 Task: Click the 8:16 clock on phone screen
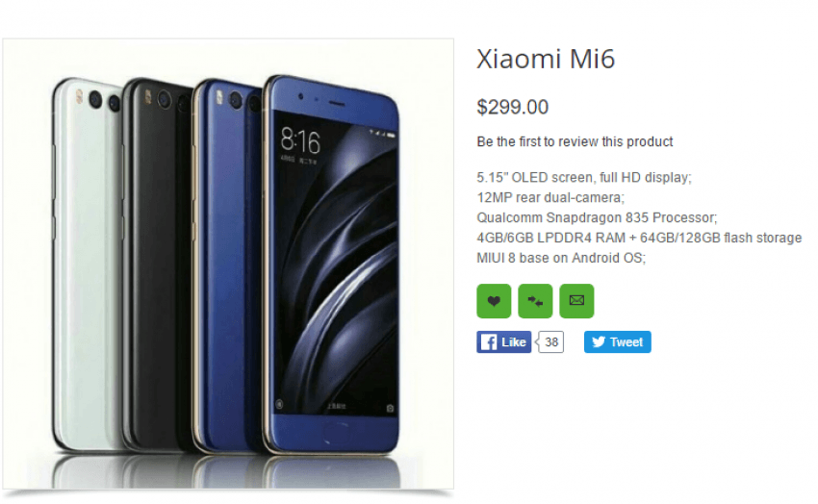[300, 140]
